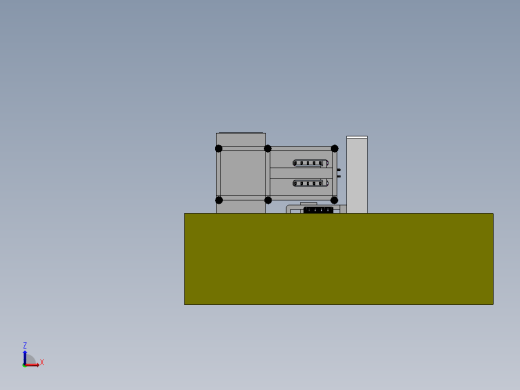Select the black connector above the base
The height and width of the screenshot is (390, 520).
318,210
